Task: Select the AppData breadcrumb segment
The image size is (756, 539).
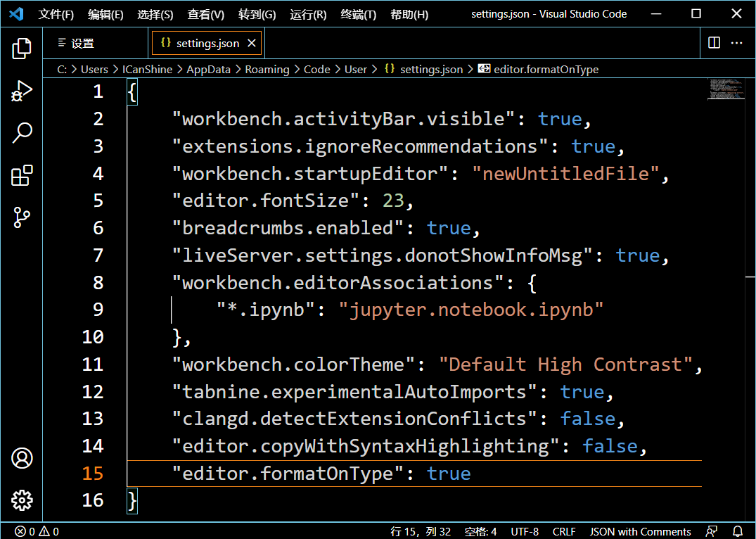Action: (208, 70)
